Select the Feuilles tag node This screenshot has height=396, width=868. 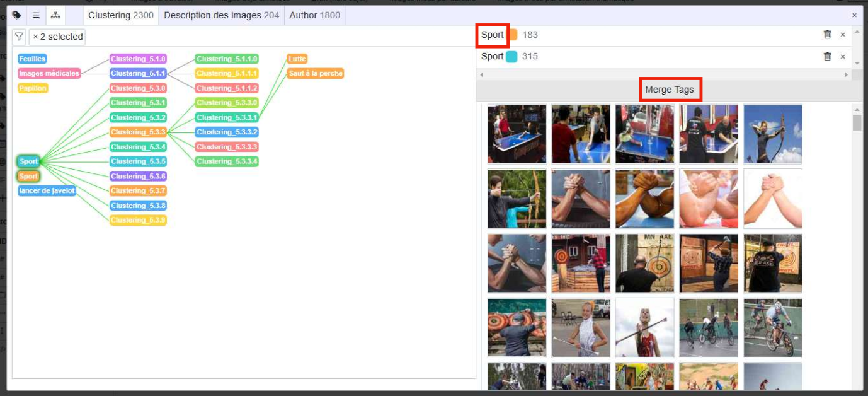pyautogui.click(x=32, y=59)
